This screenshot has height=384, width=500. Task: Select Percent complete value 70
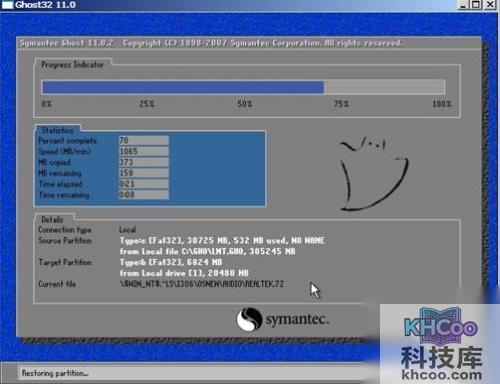click(144, 140)
